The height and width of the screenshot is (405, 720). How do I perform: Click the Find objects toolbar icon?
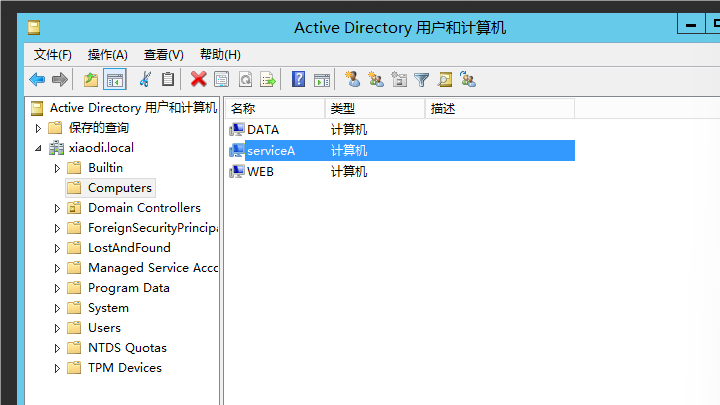click(x=444, y=79)
